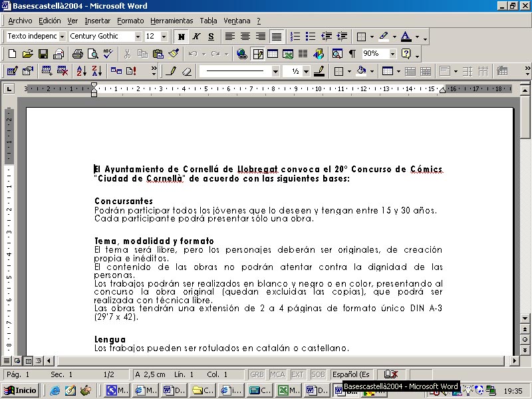Apply font color with the A button
This screenshot has width=532, height=399.
click(x=406, y=36)
